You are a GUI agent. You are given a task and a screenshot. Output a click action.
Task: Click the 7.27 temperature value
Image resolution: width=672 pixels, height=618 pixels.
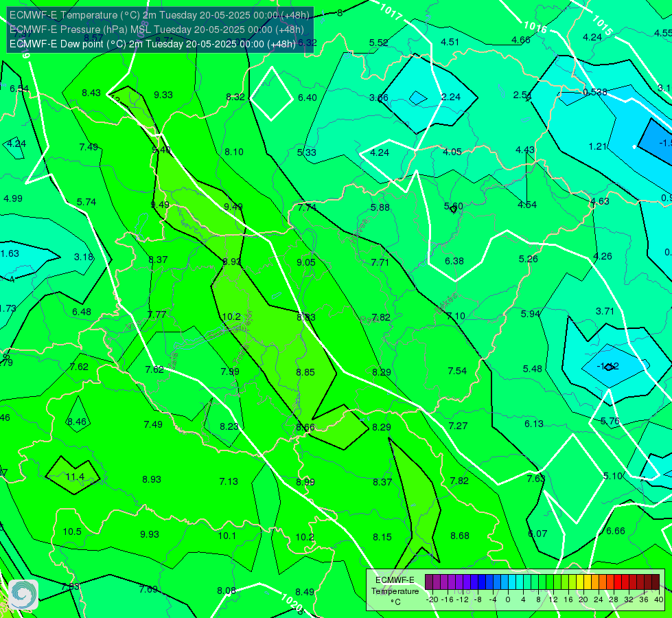[458, 426]
